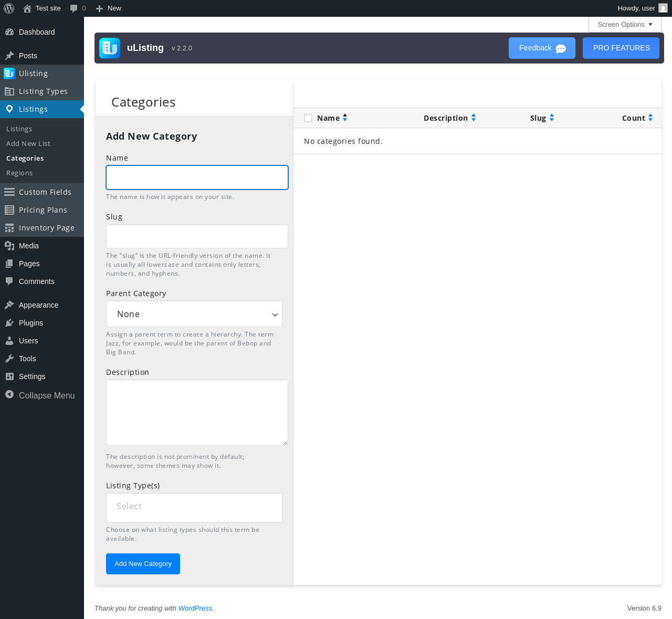Click the chat bubble icon on Feedback button
The width and height of the screenshot is (672, 619).
click(561, 49)
